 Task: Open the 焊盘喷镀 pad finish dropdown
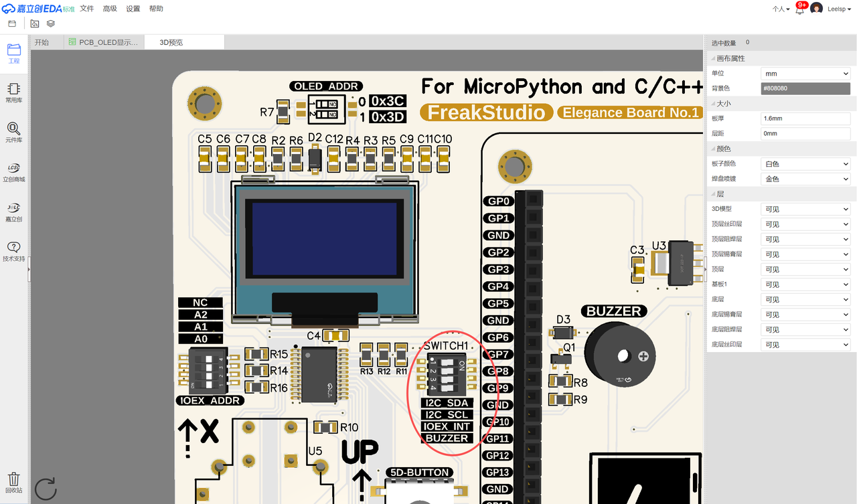[x=805, y=179]
